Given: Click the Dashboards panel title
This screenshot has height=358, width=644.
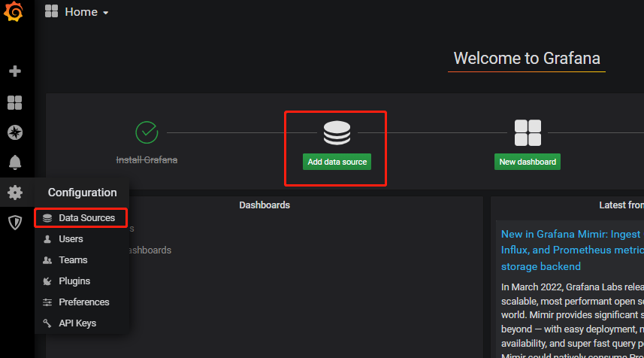Looking at the screenshot, I should pyautogui.click(x=265, y=205).
